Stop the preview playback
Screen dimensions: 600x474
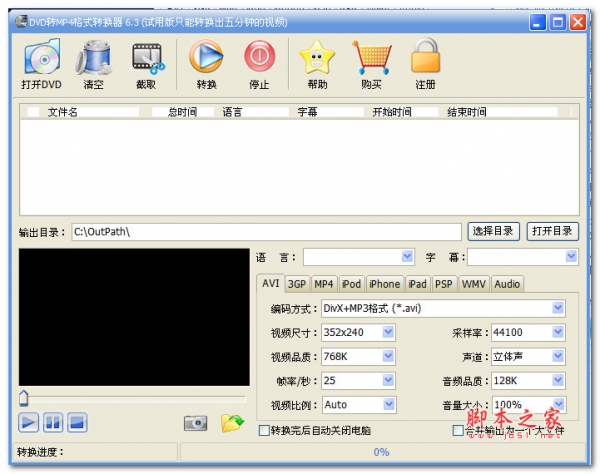[x=77, y=423]
